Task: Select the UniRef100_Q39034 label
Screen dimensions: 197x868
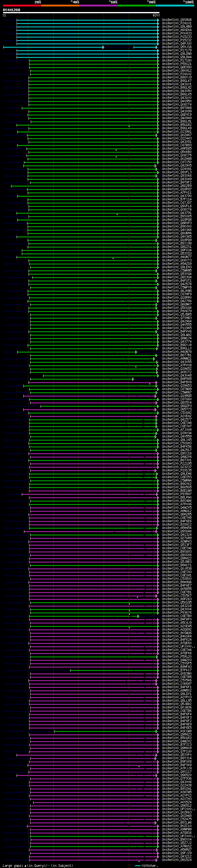Action: (177, 433)
